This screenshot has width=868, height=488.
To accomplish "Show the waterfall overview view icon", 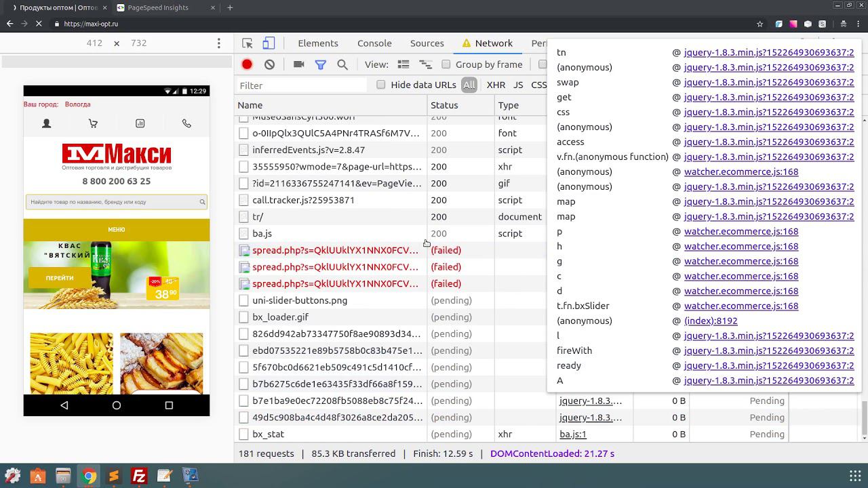I will click(425, 64).
